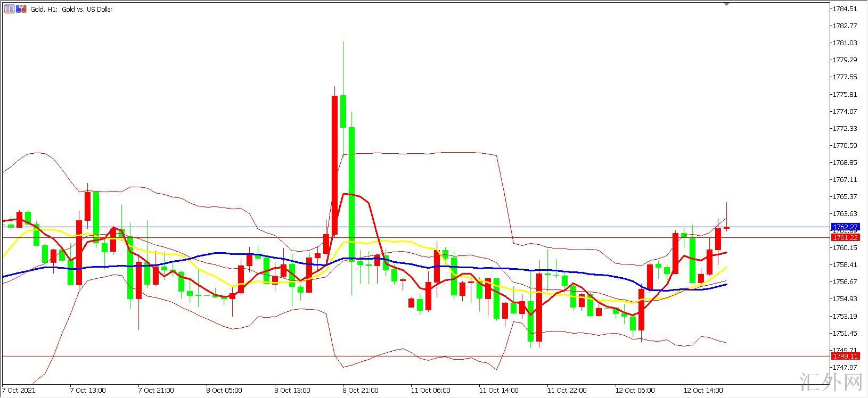Click the latest small red candle at right edge

point(726,228)
